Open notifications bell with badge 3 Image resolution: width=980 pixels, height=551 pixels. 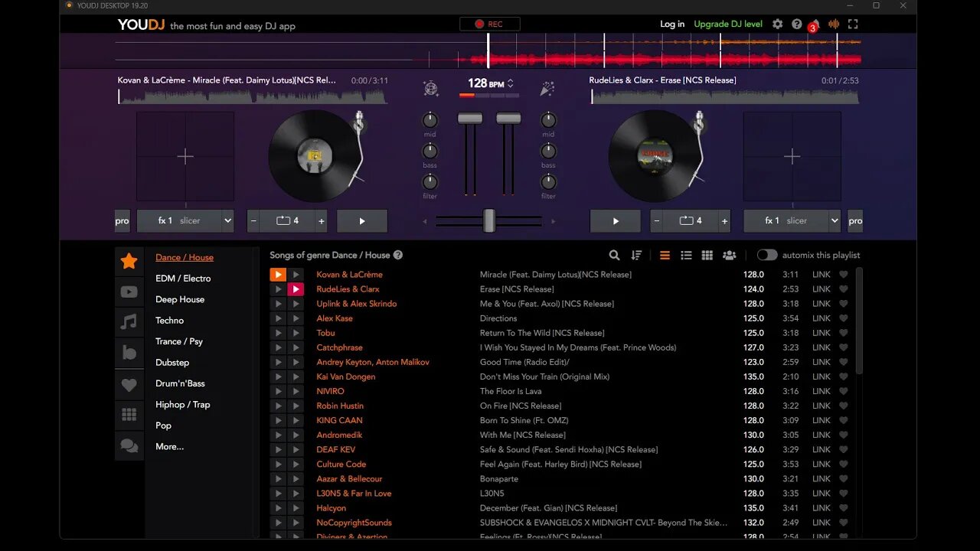815,24
